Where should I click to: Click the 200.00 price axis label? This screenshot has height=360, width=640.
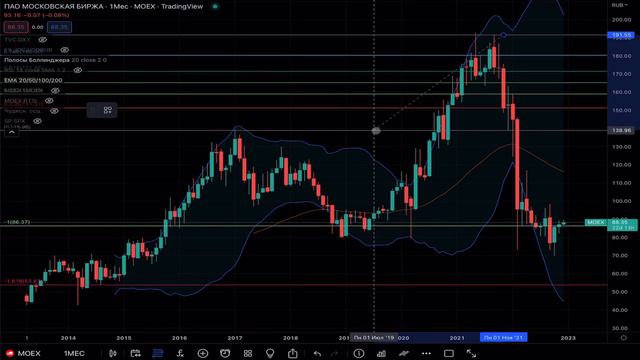tap(621, 20)
